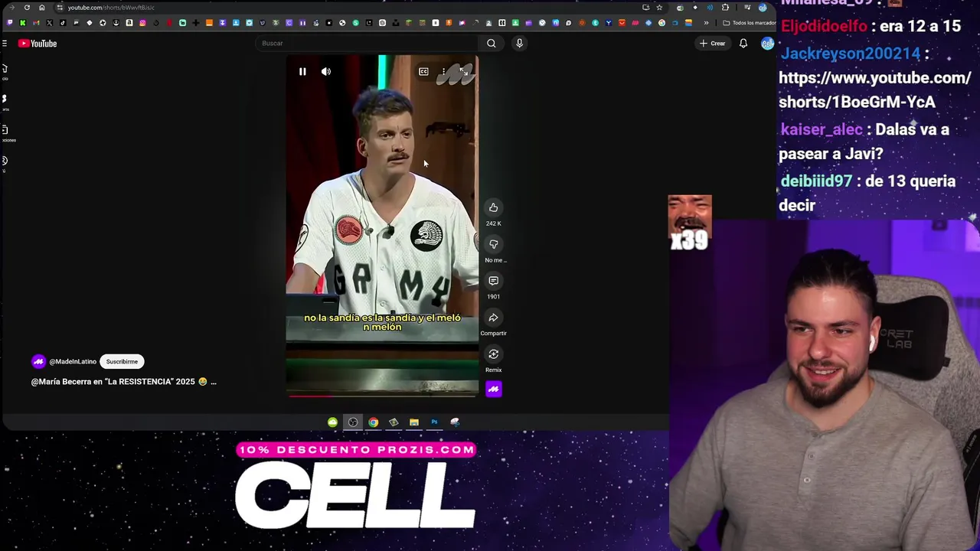Open the Kick bookmark
Screen dimensions: 980x551
[x=23, y=23]
